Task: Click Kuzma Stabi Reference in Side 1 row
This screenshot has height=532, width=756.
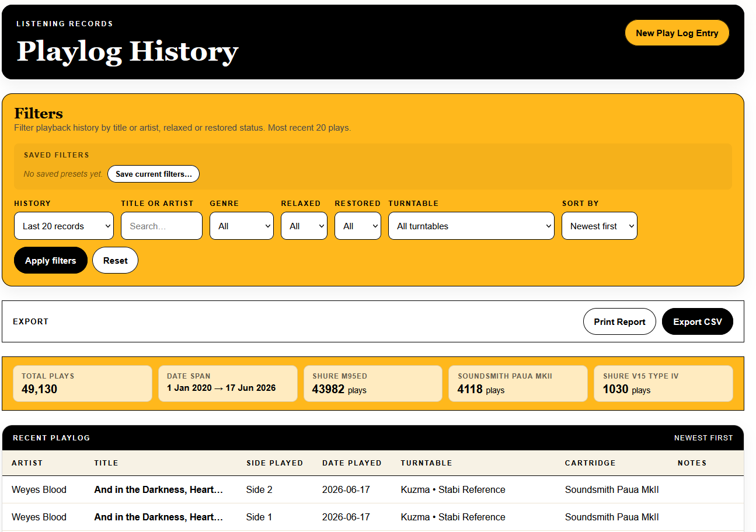Action: point(453,517)
